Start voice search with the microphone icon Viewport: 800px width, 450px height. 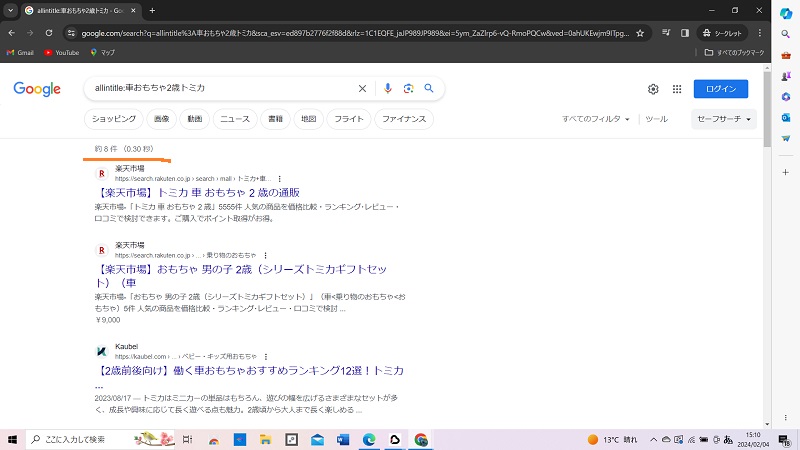388,88
